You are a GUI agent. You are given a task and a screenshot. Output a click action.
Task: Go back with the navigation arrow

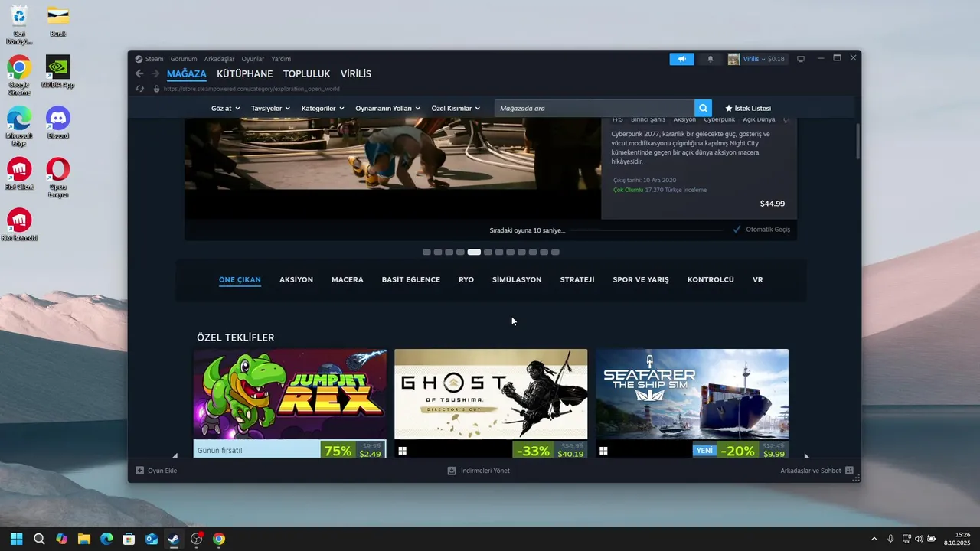[x=139, y=73]
